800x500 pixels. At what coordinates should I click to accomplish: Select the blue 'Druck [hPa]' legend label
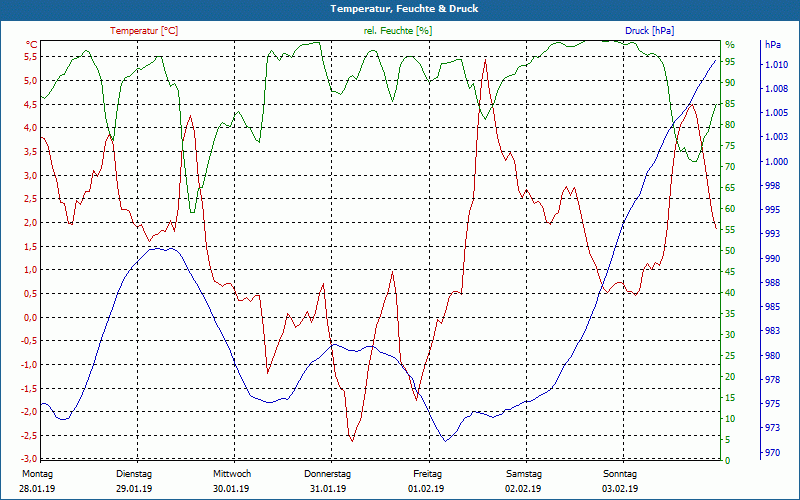[649, 31]
